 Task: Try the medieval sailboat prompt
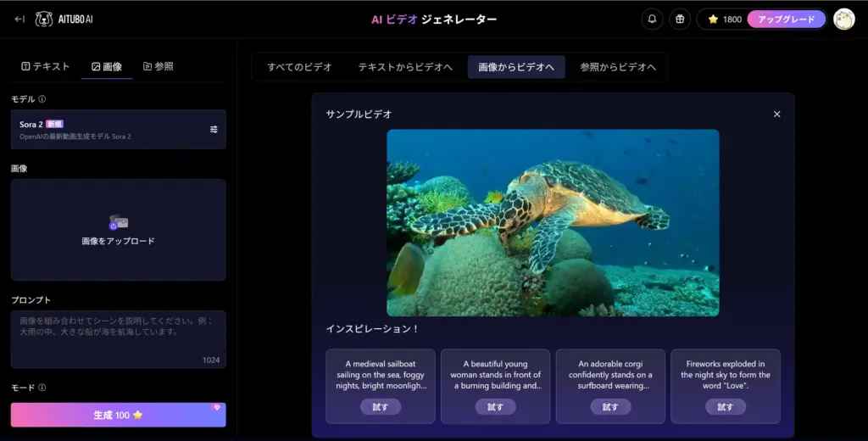[381, 406]
